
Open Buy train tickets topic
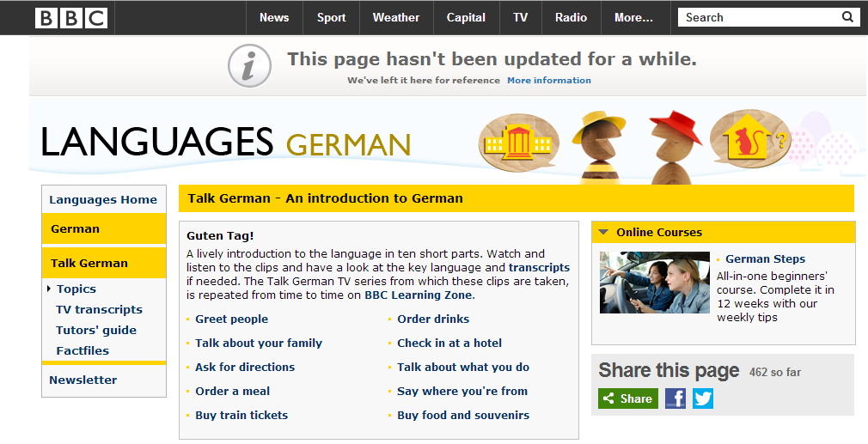(241, 416)
